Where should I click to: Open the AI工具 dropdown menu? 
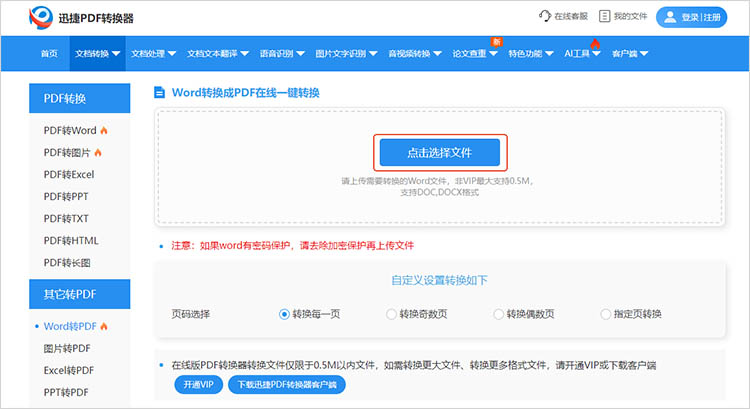[x=582, y=53]
